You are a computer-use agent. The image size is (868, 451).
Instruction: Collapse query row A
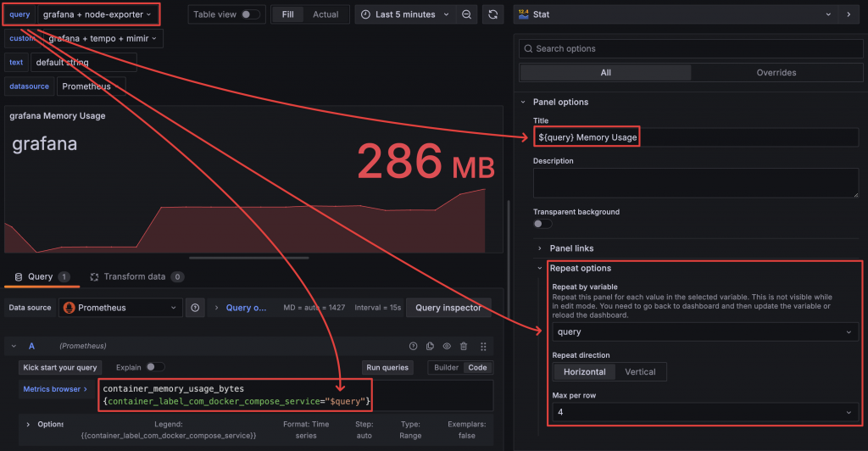[x=14, y=347]
